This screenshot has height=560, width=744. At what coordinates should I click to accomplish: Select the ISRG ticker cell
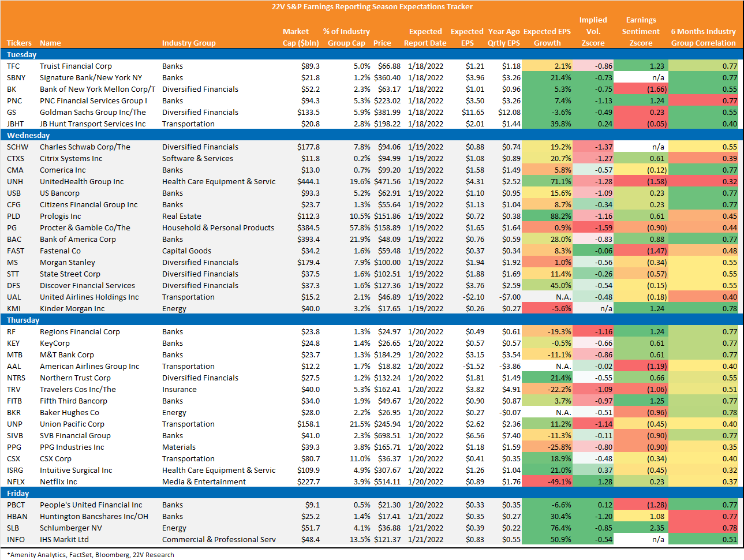pos(14,470)
